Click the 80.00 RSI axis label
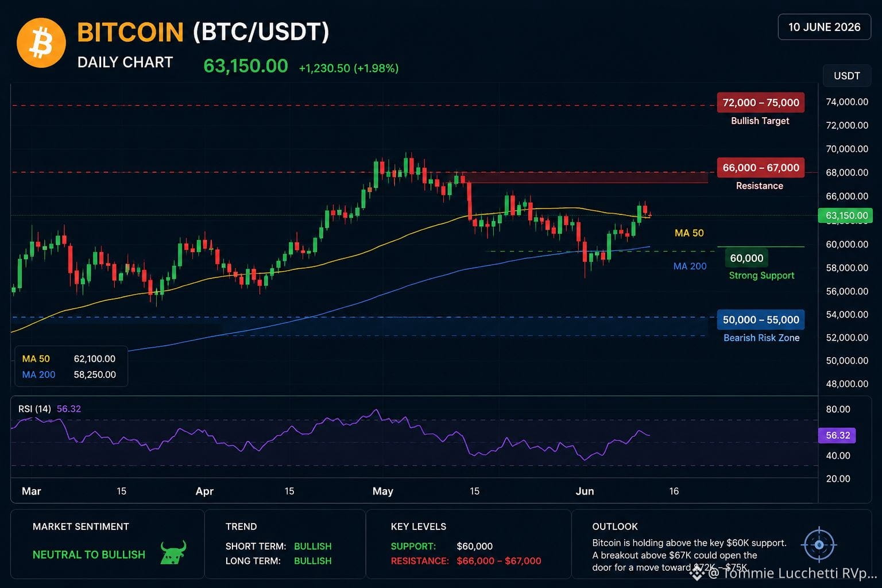Image resolution: width=882 pixels, height=588 pixels. click(838, 409)
